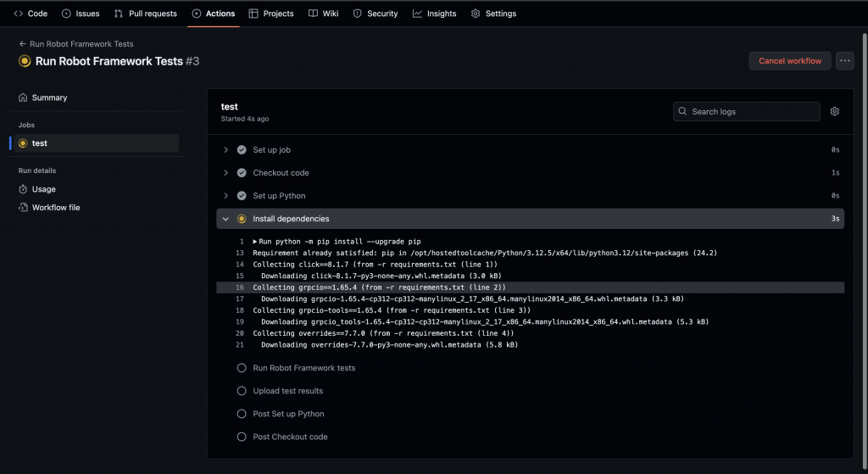
Task: Click the Install dependencies in-progress status icon
Action: pyautogui.click(x=242, y=219)
